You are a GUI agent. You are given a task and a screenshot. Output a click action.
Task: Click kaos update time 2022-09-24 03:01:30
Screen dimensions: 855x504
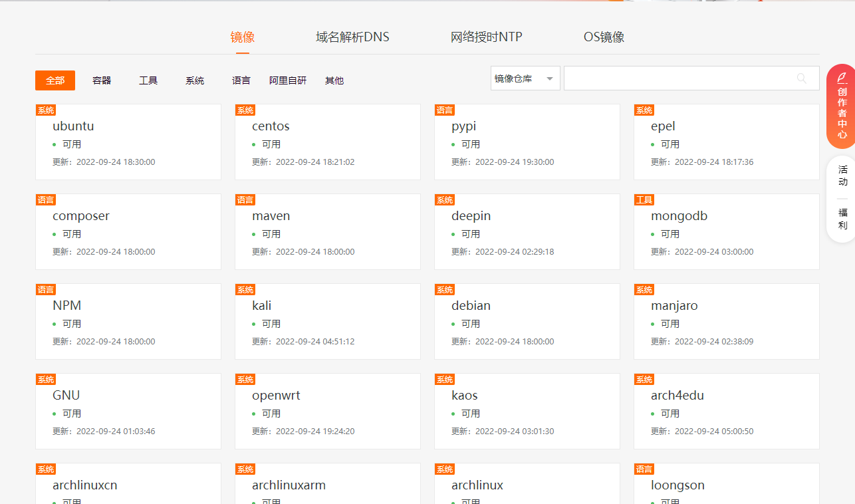pyautogui.click(x=515, y=431)
